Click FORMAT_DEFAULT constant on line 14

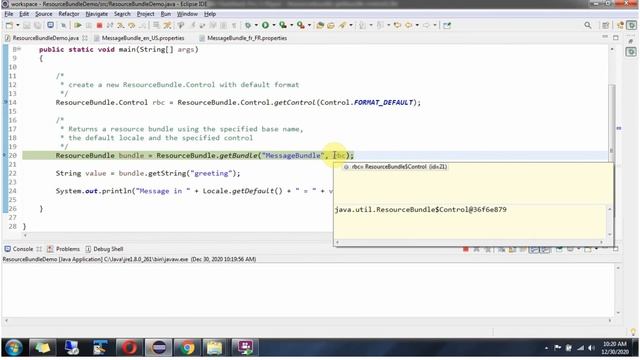point(384,102)
